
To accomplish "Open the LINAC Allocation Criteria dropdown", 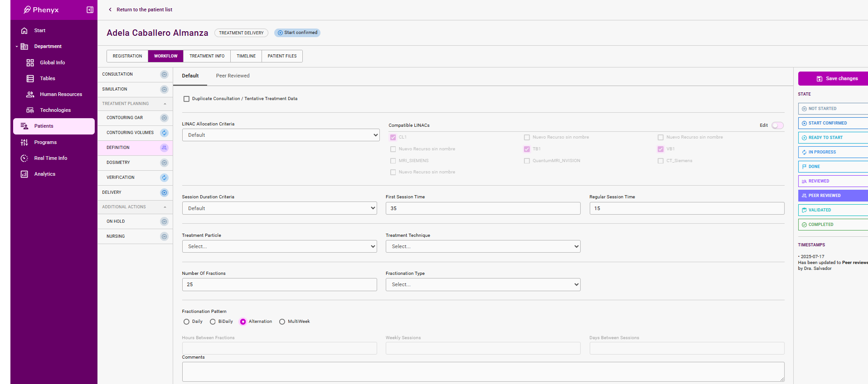I will click(281, 135).
